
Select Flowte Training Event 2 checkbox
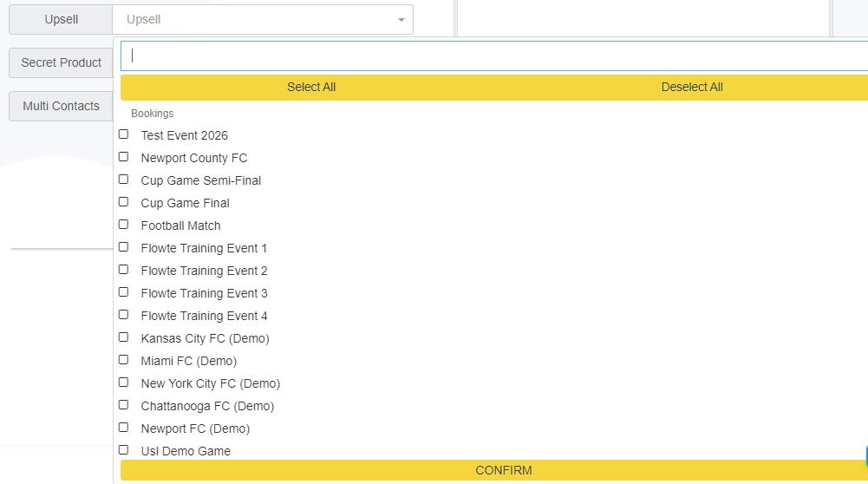click(x=123, y=270)
